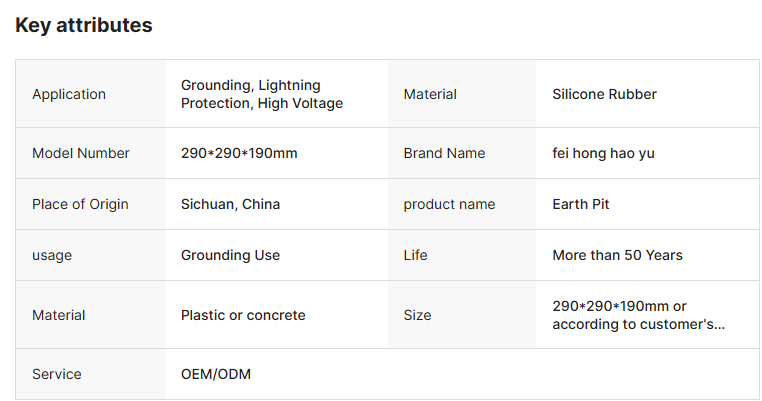Click the "Grounding, Lightning Protection, High Voltage" value
Viewport: 762px width, 401px height.
(262, 94)
